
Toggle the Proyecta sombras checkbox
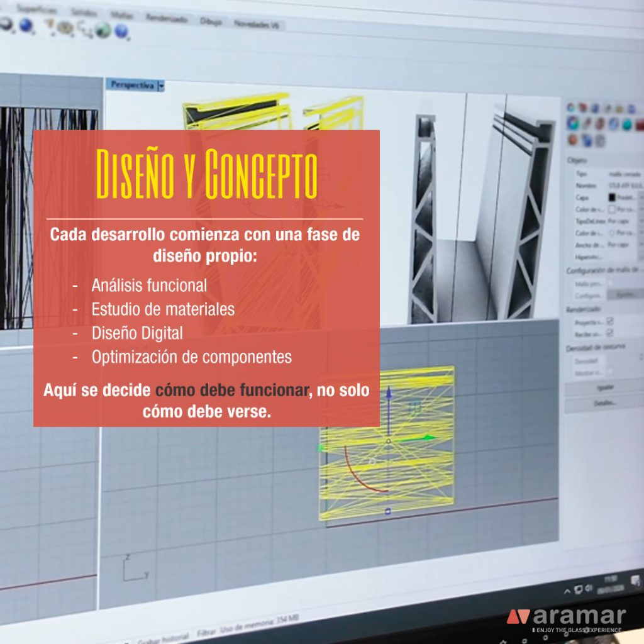(610, 321)
